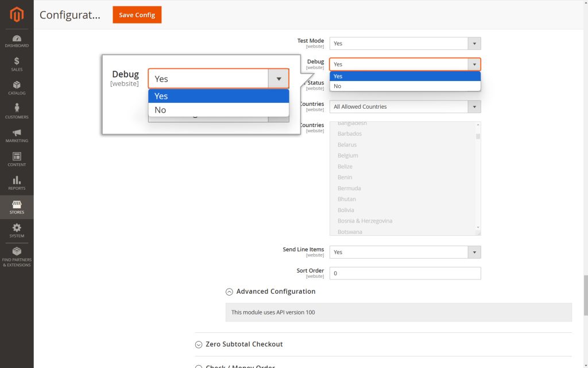Click the countries list scroll-down arrow
Viewport: 588px width, 368px height.
coord(478,227)
